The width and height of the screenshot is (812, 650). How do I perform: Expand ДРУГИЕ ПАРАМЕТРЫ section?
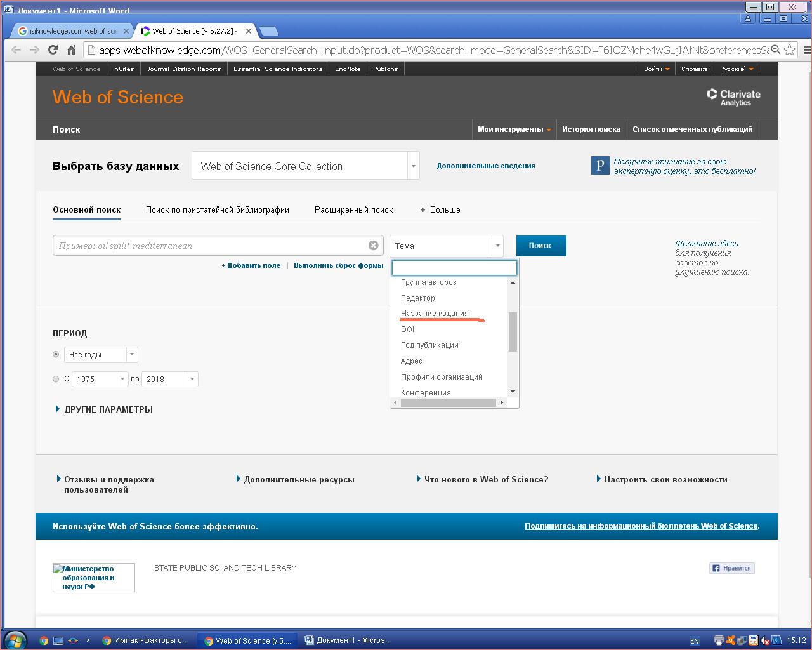tap(105, 409)
